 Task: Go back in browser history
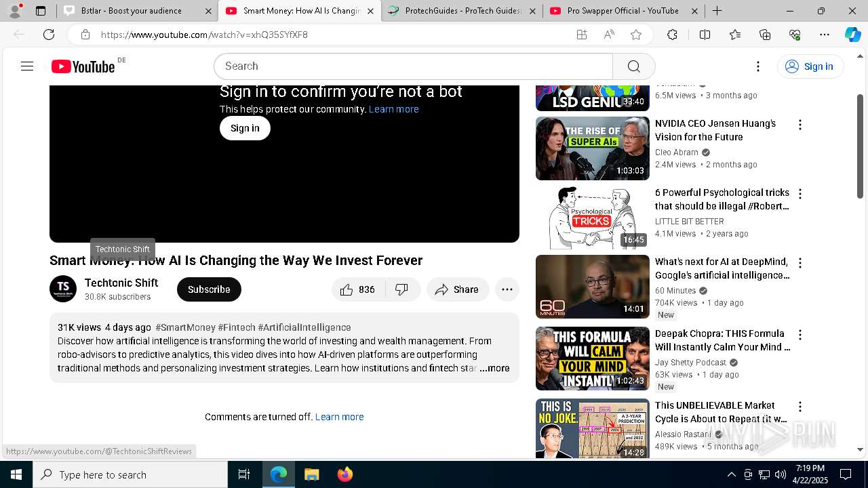pyautogui.click(x=20, y=35)
